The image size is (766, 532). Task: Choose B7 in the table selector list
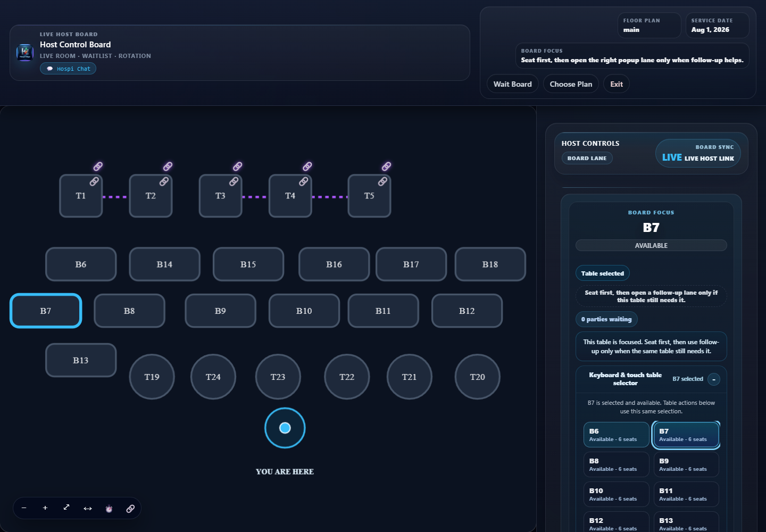coord(686,435)
